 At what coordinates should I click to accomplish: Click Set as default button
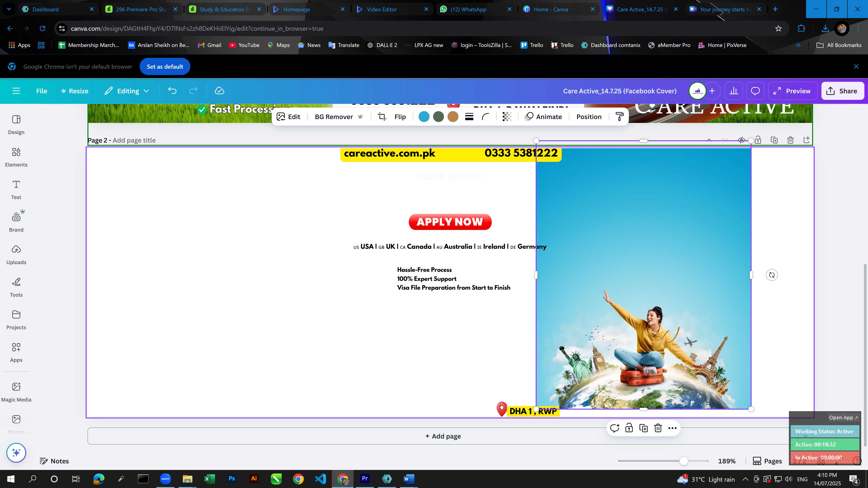pyautogui.click(x=165, y=67)
